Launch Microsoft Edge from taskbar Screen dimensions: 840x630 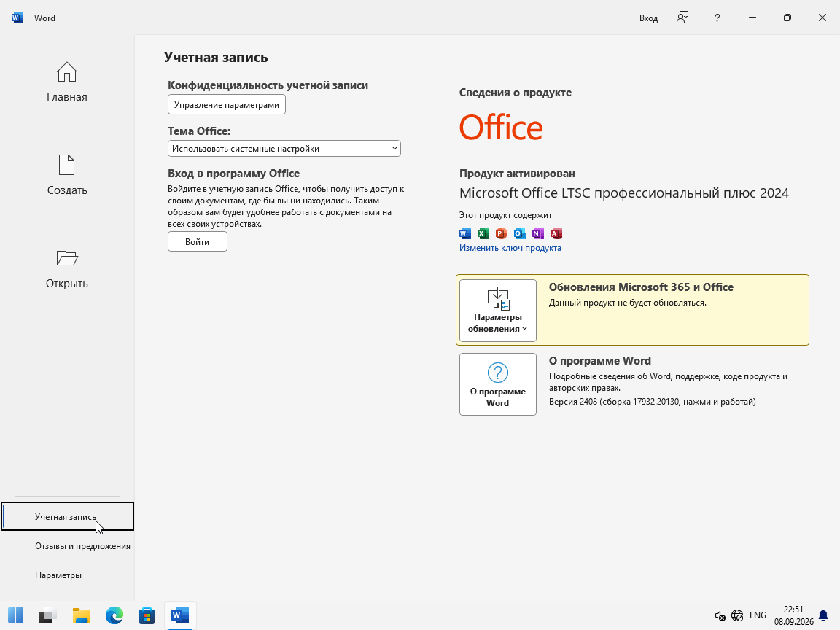[114, 615]
